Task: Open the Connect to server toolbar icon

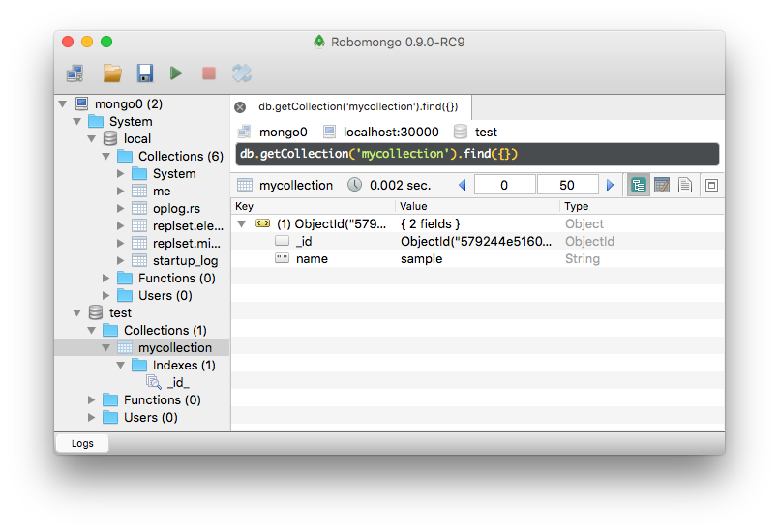Action: click(75, 74)
